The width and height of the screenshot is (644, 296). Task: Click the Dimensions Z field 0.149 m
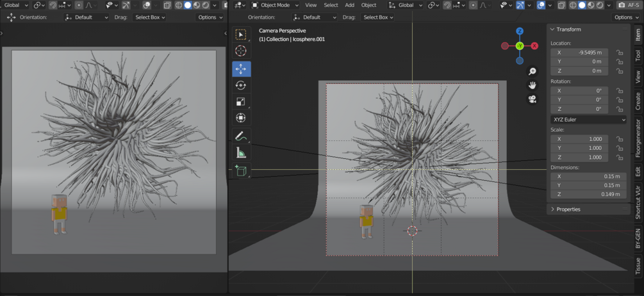click(x=588, y=194)
